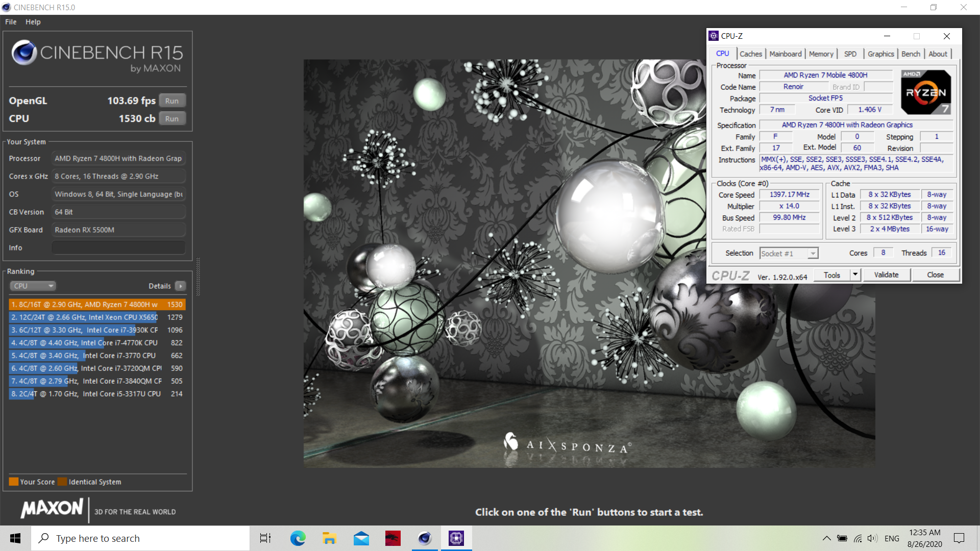This screenshot has width=980, height=551.
Task: Switch to CPU-Z via taskbar icon
Action: [456, 538]
